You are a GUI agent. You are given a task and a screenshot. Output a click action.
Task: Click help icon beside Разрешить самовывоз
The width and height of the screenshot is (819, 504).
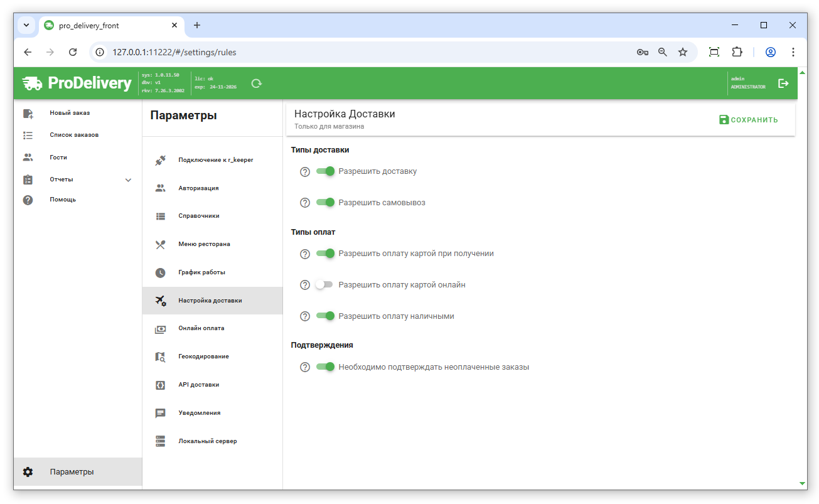(x=305, y=203)
